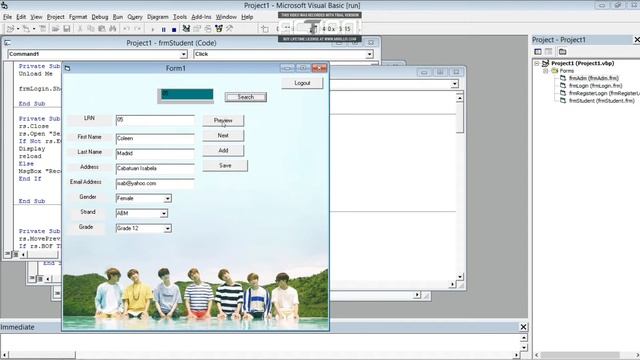Click the Logout button on Form1
This screenshot has width=640, height=360.
coord(302,83)
